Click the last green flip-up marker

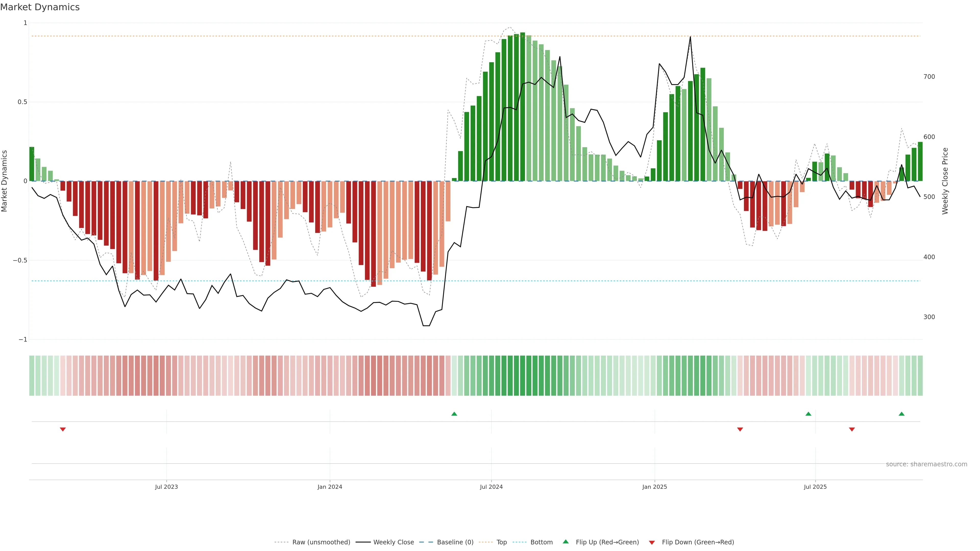[901, 414]
